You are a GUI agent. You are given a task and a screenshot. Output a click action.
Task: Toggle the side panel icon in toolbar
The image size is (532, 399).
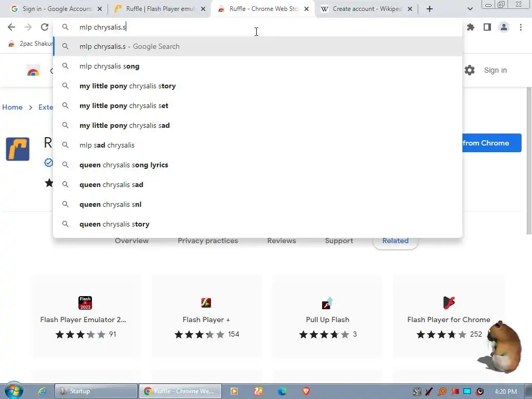tap(487, 27)
